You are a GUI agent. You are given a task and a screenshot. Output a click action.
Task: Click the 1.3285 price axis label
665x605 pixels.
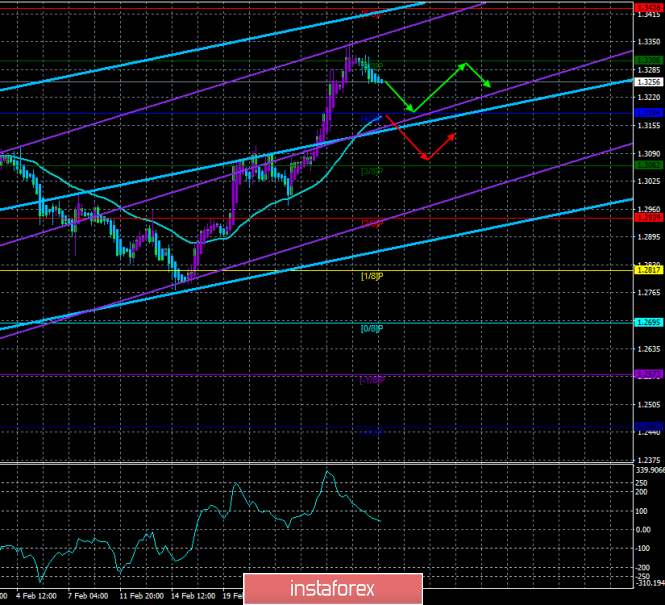click(x=649, y=70)
